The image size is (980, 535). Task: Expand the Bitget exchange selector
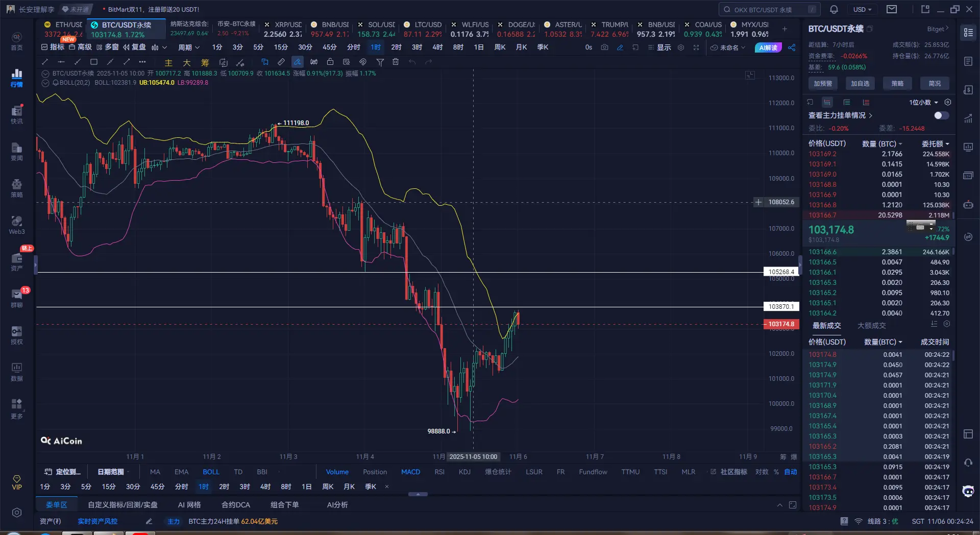[938, 29]
